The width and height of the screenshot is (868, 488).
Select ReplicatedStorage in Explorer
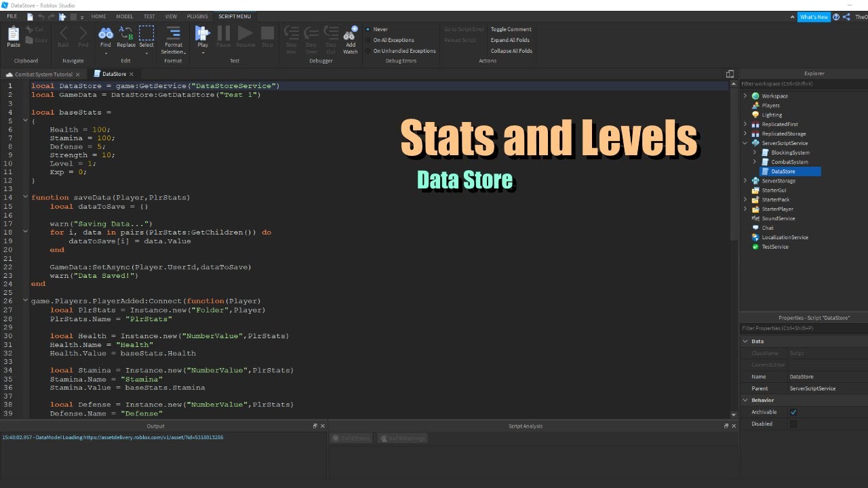784,134
